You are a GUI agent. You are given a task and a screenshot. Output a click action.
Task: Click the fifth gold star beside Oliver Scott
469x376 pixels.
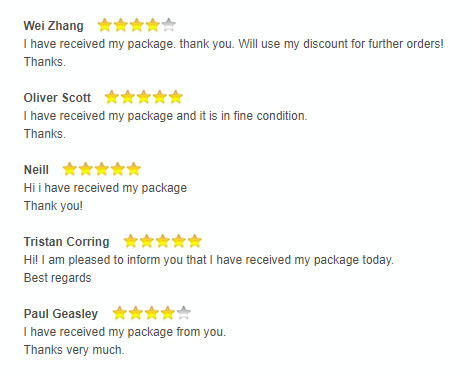[x=176, y=97]
